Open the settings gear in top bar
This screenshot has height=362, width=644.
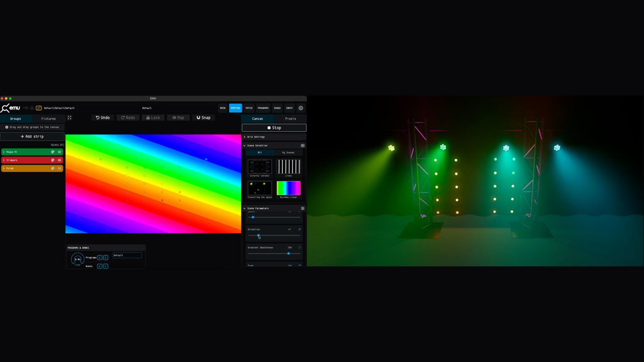pos(301,108)
